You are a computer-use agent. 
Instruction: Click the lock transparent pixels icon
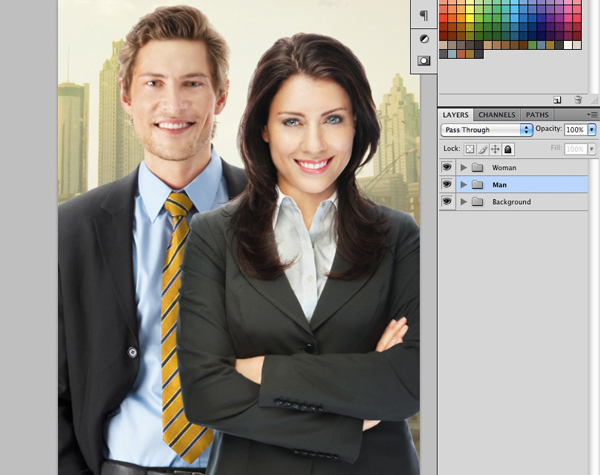(x=471, y=149)
